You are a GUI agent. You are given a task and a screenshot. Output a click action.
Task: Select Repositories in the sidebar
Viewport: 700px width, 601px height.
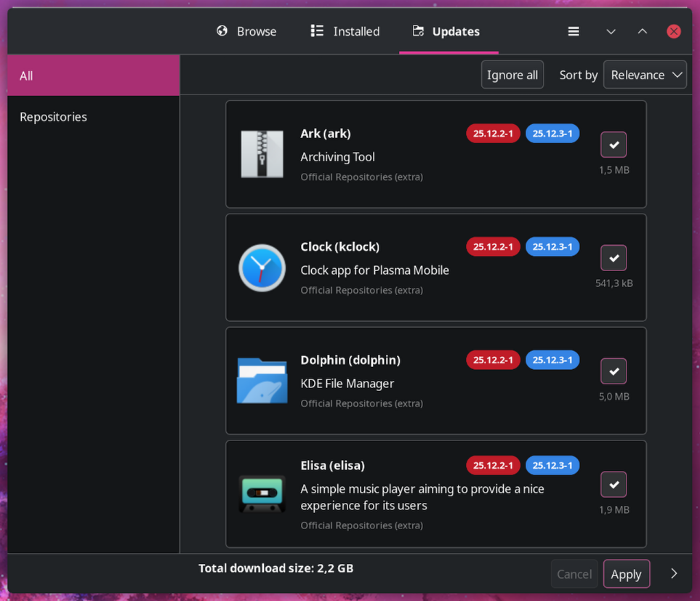[53, 116]
